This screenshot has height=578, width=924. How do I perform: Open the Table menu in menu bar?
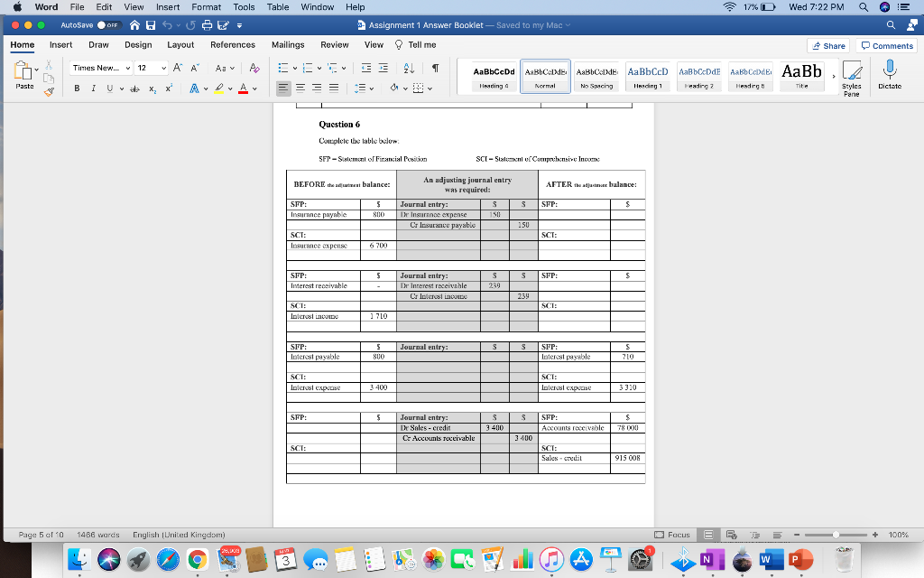click(277, 7)
